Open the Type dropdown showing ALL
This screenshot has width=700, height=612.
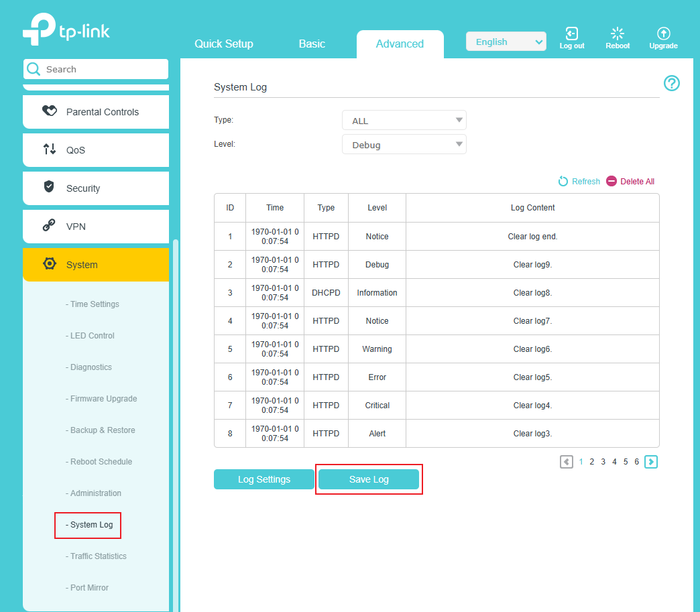(404, 121)
